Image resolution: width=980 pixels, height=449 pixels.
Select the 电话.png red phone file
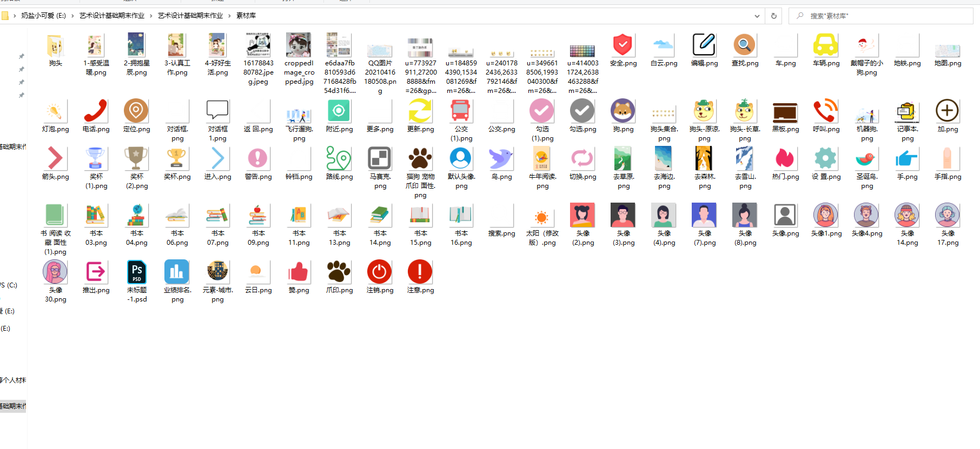point(96,111)
